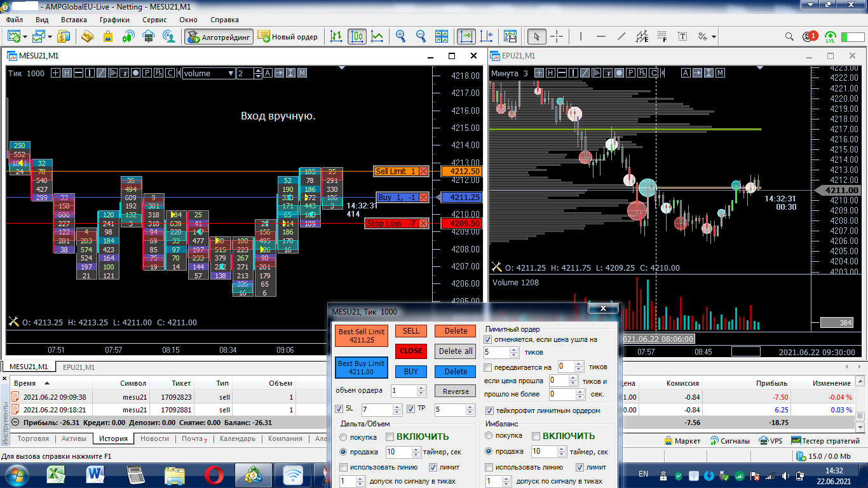
Task: Select the Fibonacci retracement tool
Action: coord(662,37)
